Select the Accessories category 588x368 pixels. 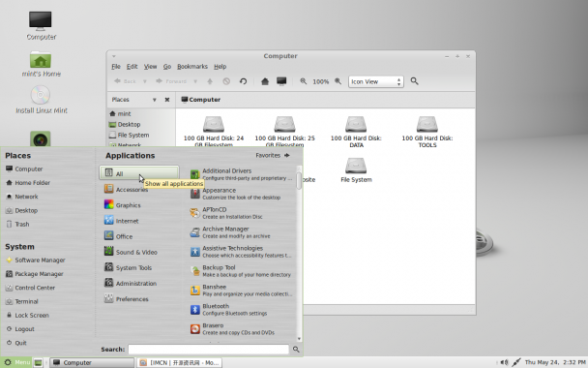[x=138, y=189]
